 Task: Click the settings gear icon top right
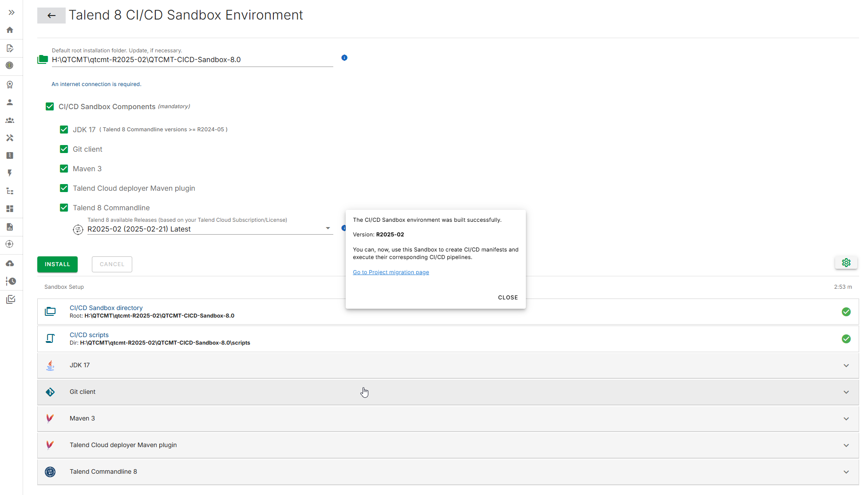click(x=847, y=263)
